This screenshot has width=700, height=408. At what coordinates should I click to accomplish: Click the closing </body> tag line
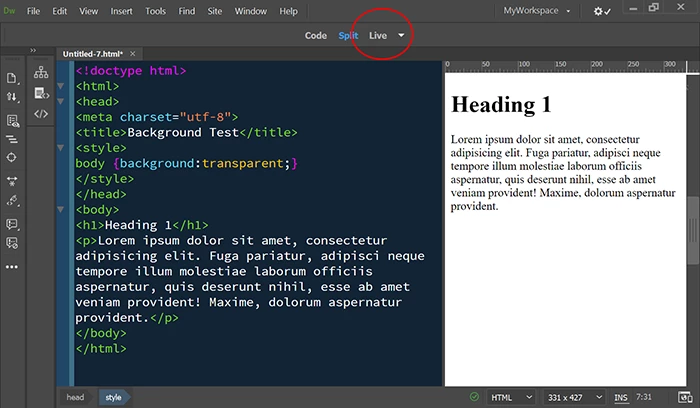click(x=101, y=333)
